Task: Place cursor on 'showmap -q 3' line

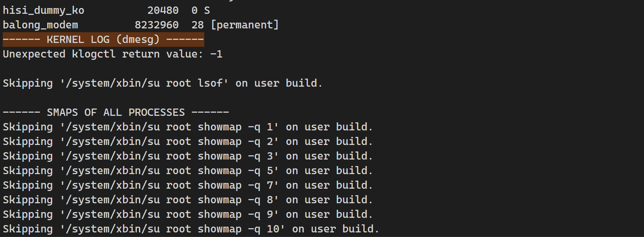Action: (187, 156)
